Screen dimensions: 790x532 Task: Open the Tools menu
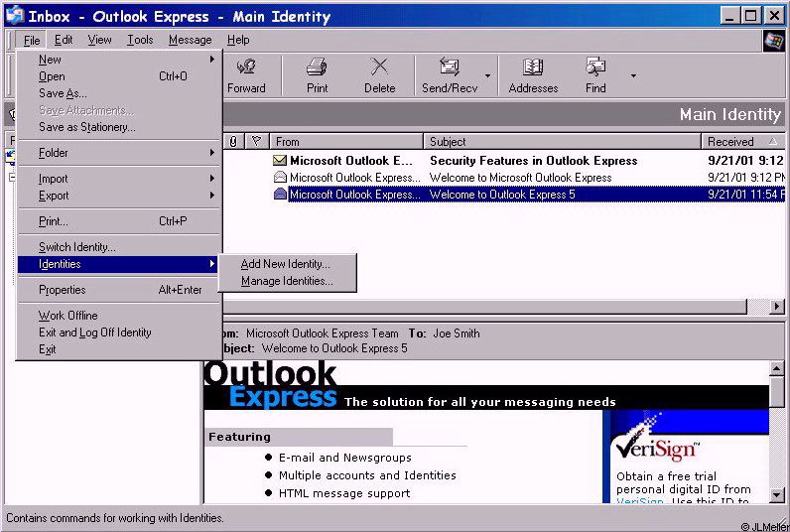(140, 40)
